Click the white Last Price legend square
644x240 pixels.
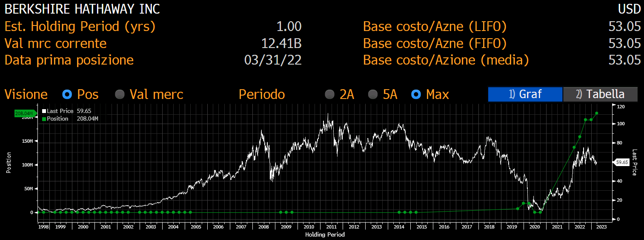pos(44,111)
